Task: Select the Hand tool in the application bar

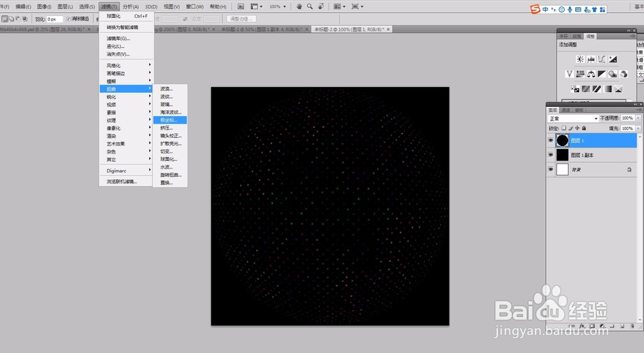Action: click(x=299, y=6)
